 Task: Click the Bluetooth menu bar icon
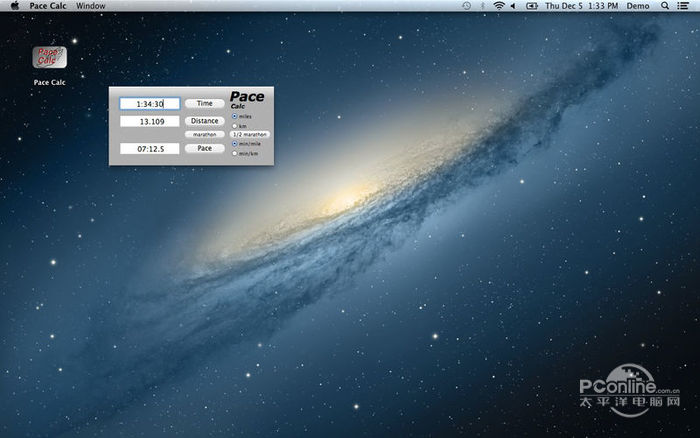click(482, 6)
